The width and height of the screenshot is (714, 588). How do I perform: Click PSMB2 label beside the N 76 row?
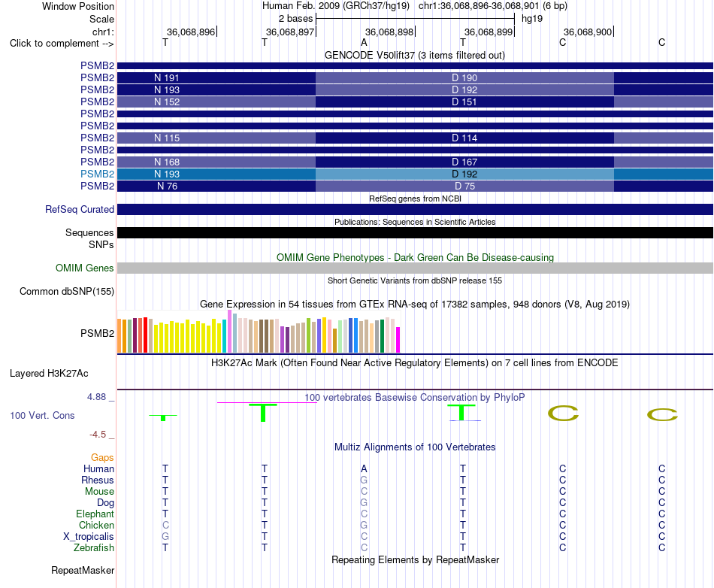coord(97,186)
